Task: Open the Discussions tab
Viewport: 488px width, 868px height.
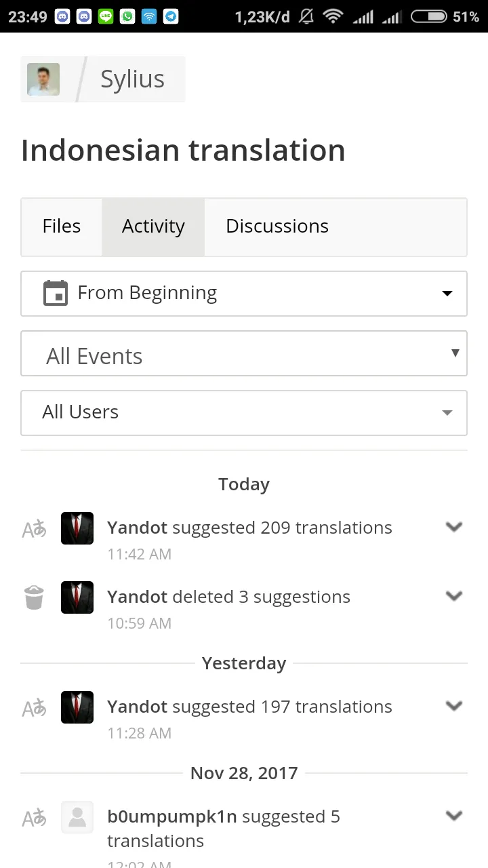Action: click(x=277, y=226)
